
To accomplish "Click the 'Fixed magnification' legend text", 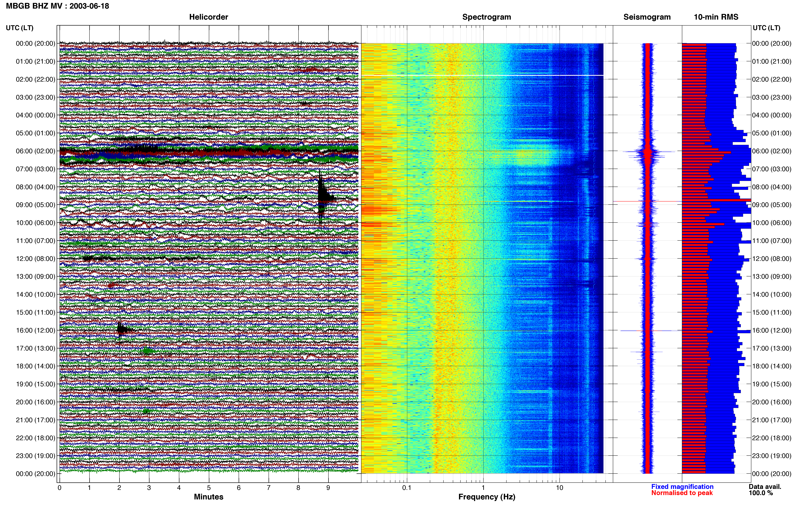I will pos(682,486).
